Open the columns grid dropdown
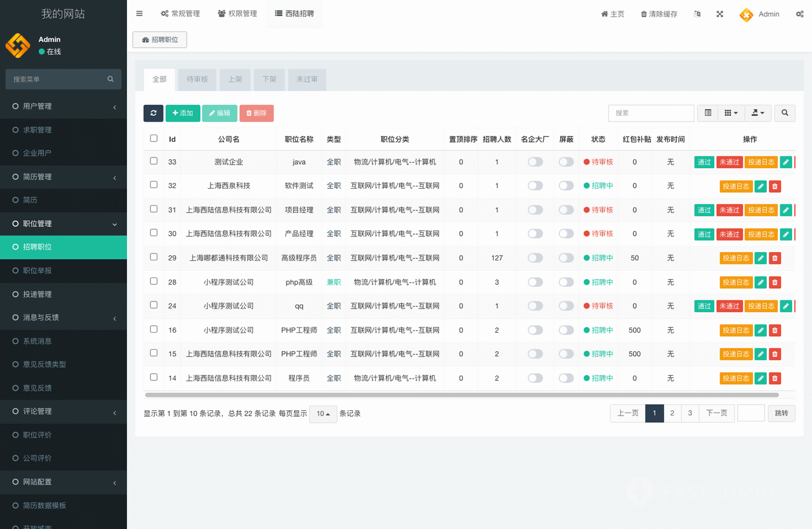This screenshot has width=812, height=529. tap(731, 113)
